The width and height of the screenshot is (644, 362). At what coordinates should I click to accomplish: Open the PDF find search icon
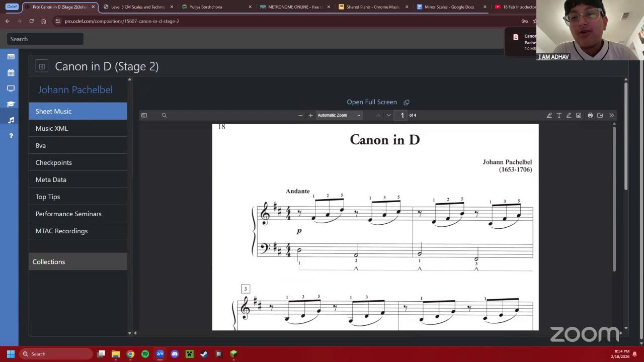coord(164,115)
